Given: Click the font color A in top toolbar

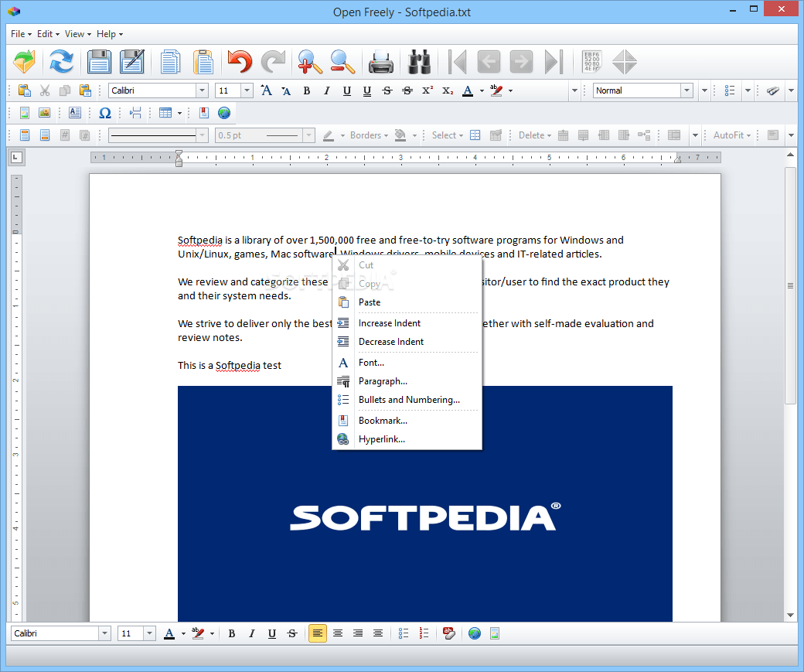Looking at the screenshot, I should click(x=468, y=90).
